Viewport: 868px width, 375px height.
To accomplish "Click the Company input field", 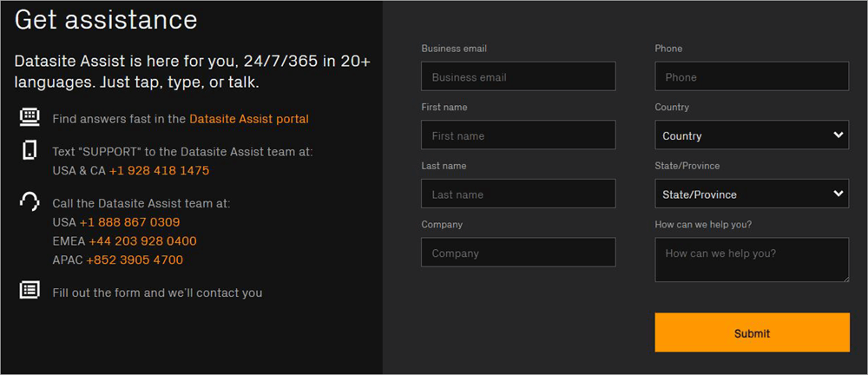I will (x=518, y=253).
